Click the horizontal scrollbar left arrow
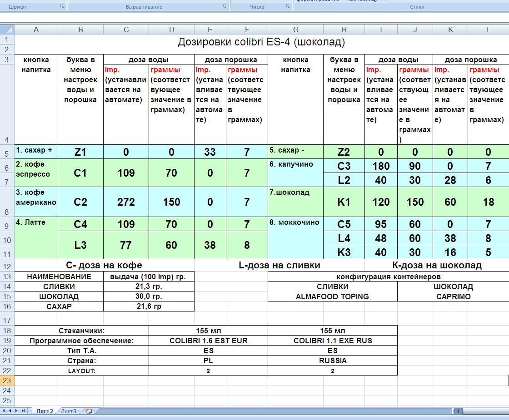The height and width of the screenshot is (420, 509). [x=458, y=411]
